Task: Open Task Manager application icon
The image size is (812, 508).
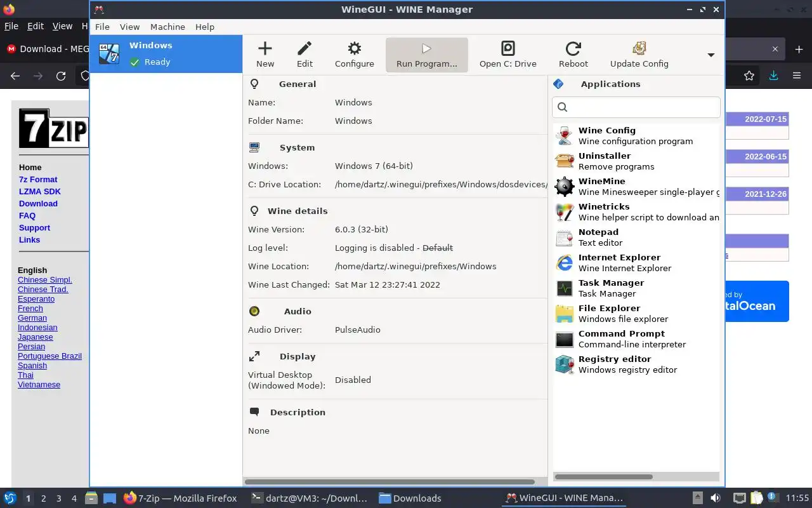Action: [x=564, y=288]
